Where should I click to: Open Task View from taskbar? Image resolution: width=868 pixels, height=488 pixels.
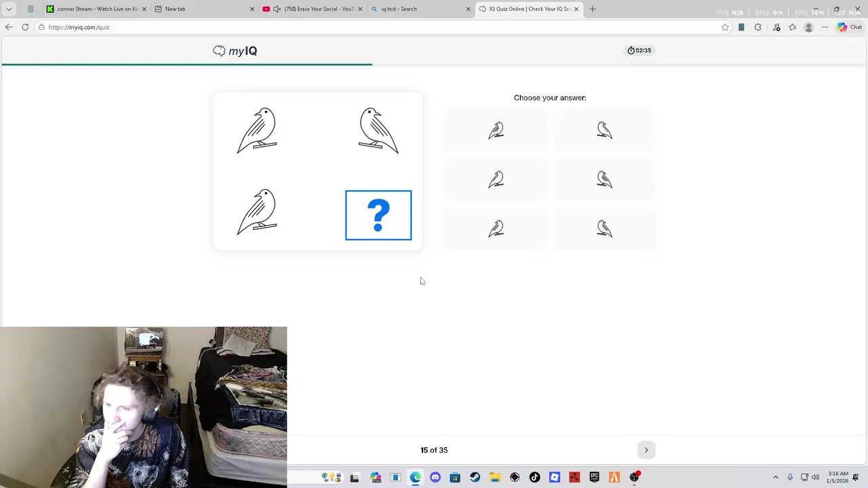[x=355, y=477]
